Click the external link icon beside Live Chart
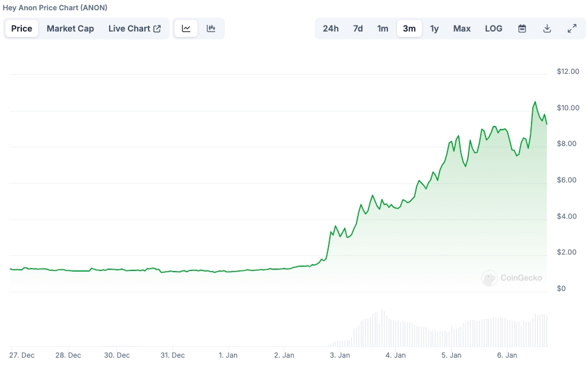This screenshot has width=588, height=368. (157, 28)
